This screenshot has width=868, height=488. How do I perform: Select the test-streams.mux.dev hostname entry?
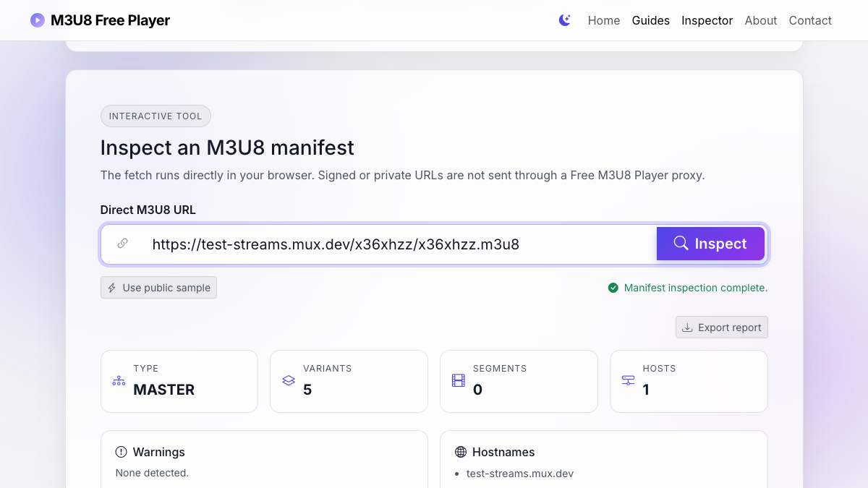(x=520, y=474)
